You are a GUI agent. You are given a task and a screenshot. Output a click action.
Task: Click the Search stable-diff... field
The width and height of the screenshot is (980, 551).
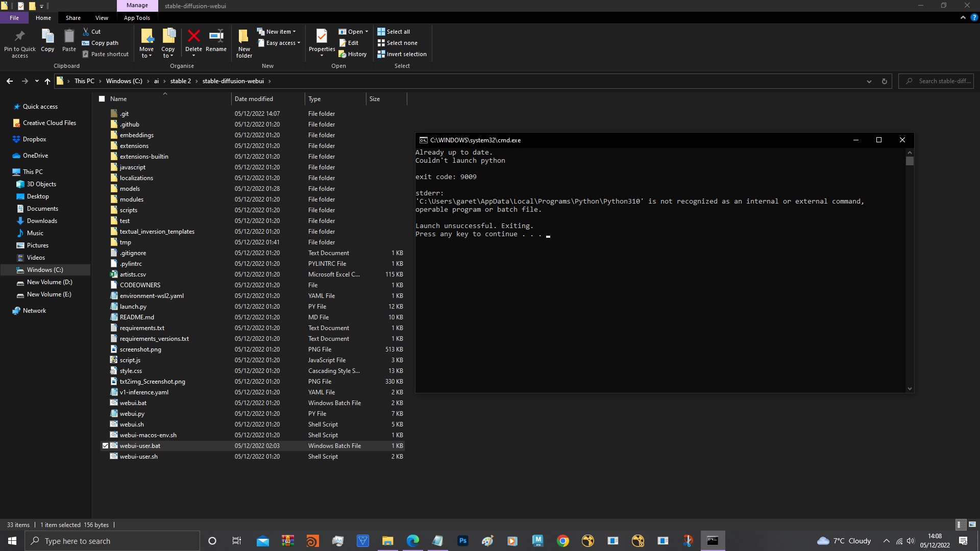936,81
